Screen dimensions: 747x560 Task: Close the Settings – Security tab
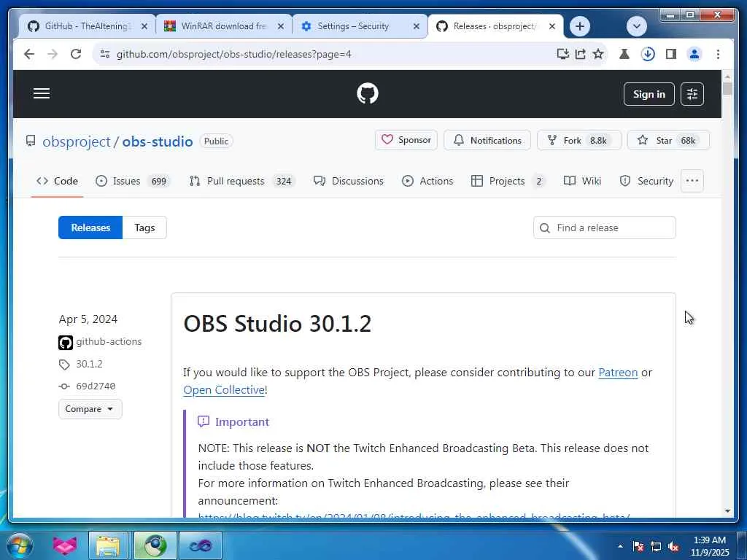[417, 27]
